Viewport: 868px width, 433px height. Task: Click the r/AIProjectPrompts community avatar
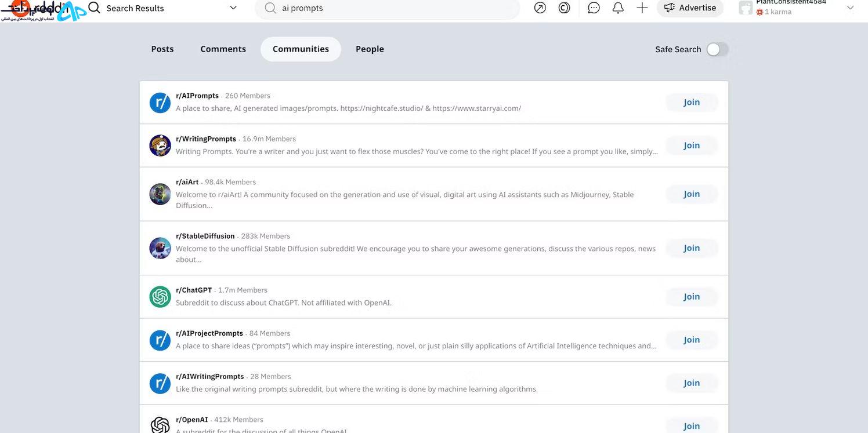(x=160, y=340)
